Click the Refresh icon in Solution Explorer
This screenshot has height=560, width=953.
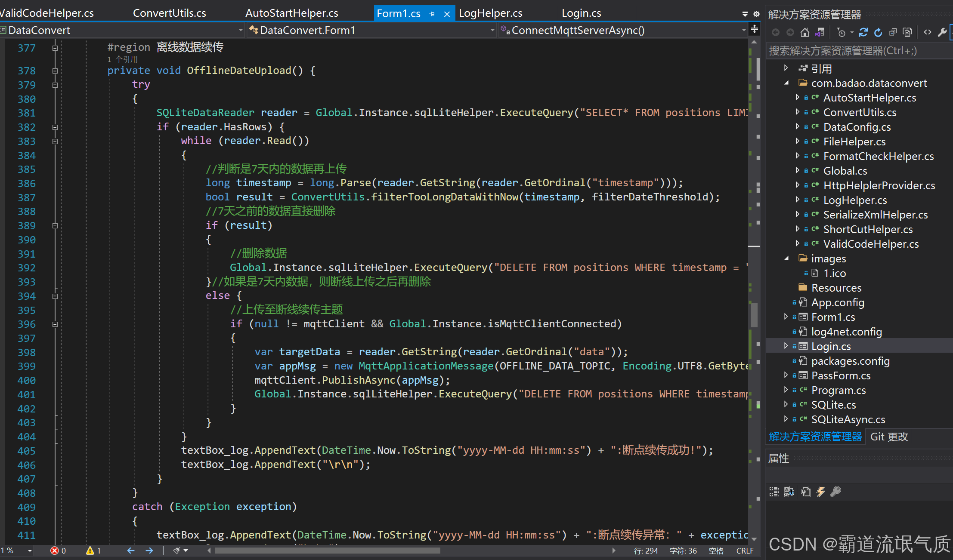(x=878, y=32)
